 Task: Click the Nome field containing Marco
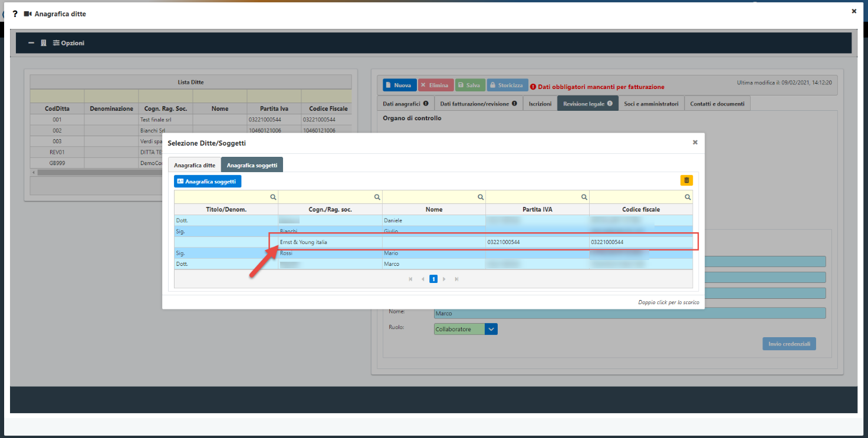tap(630, 314)
